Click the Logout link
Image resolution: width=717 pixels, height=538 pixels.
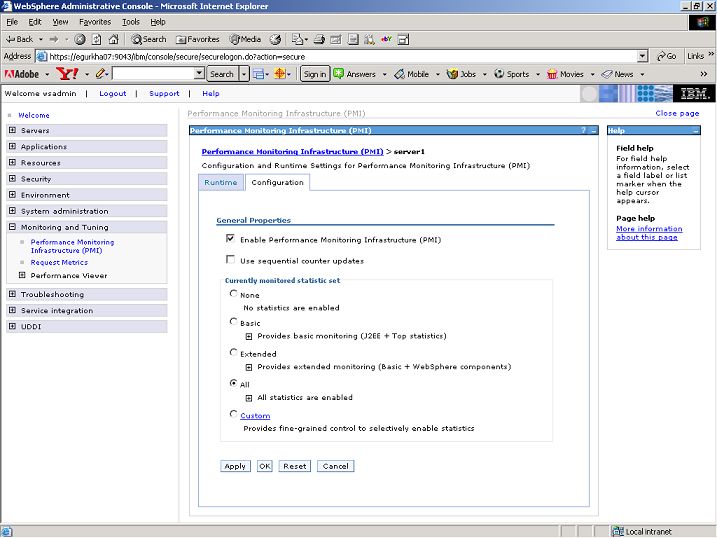[112, 93]
